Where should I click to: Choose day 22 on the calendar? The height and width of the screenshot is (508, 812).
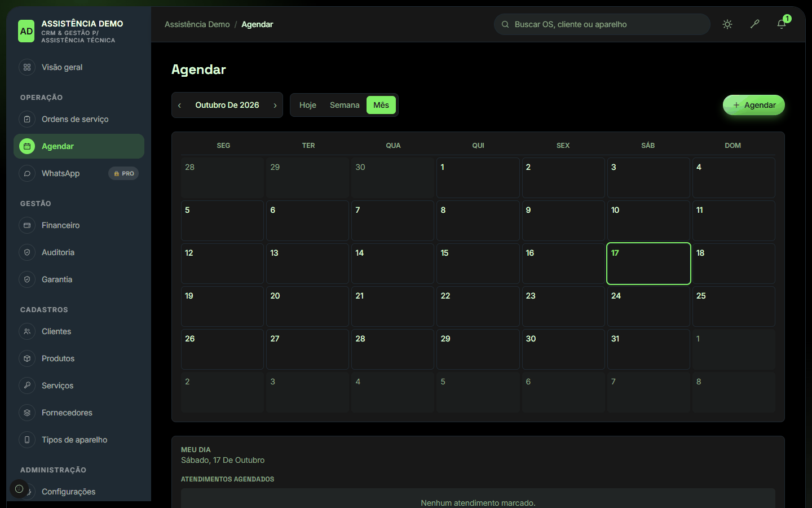coord(478,306)
